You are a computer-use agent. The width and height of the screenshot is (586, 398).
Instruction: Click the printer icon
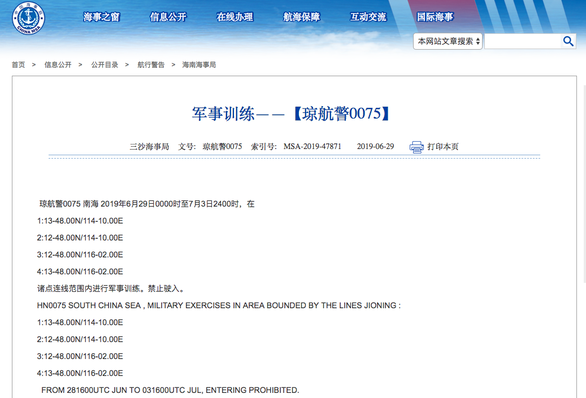(x=416, y=147)
